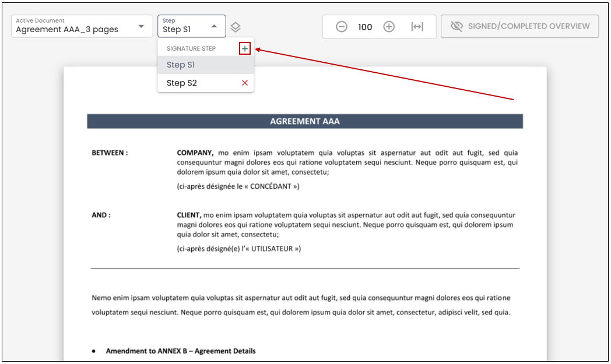Click the COMPANY paragraph text
Image resolution: width=611 pixels, height=364 pixels.
click(x=347, y=162)
